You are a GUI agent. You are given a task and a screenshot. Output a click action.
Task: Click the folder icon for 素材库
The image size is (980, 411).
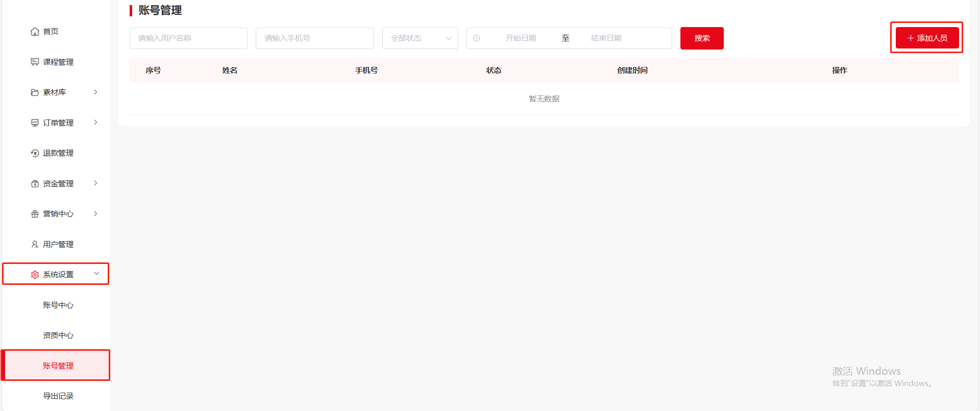35,92
